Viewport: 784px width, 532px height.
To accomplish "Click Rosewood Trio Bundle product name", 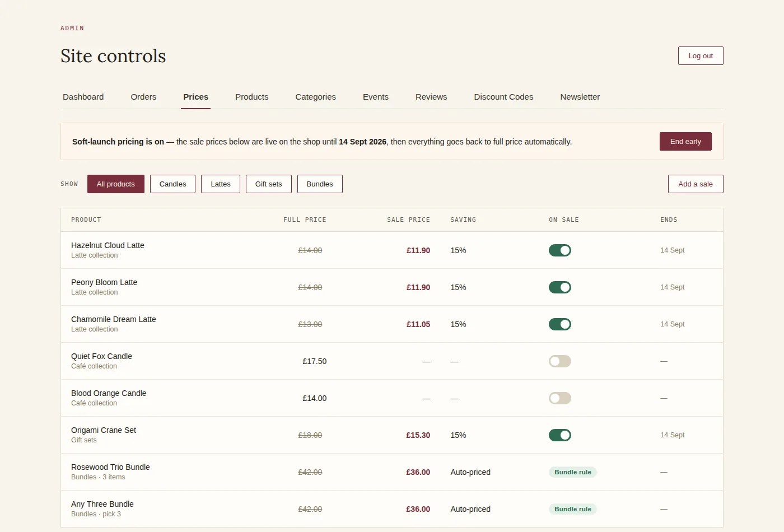I will [x=110, y=467].
